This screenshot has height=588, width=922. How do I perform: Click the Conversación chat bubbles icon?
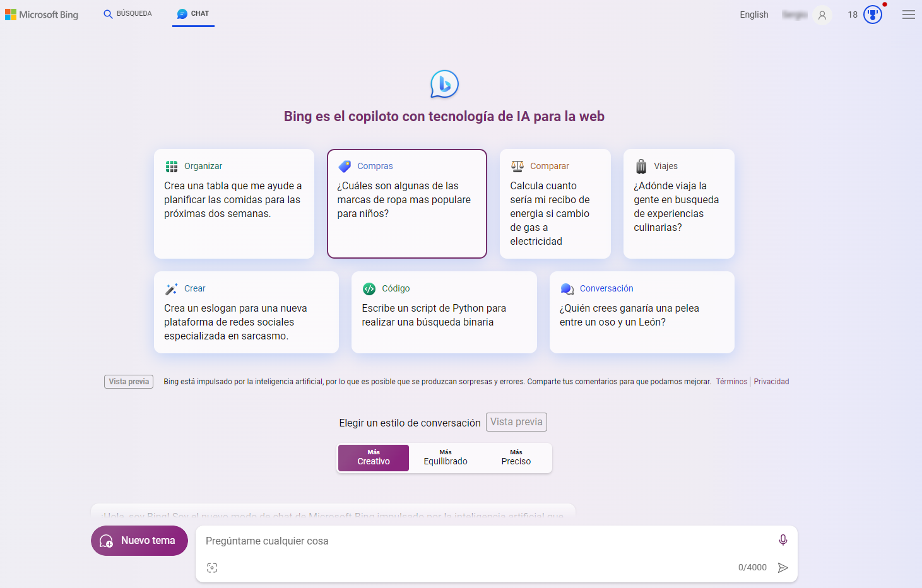[567, 288]
